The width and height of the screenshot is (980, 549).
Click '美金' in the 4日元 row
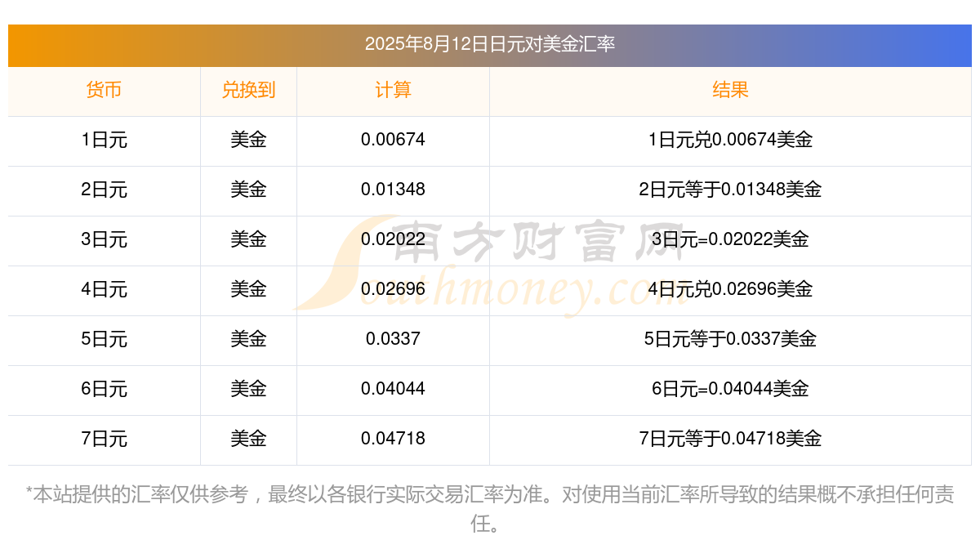pos(248,289)
